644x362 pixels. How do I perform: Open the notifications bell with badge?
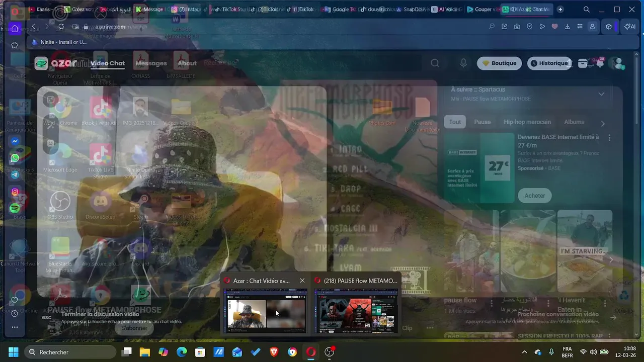click(600, 63)
